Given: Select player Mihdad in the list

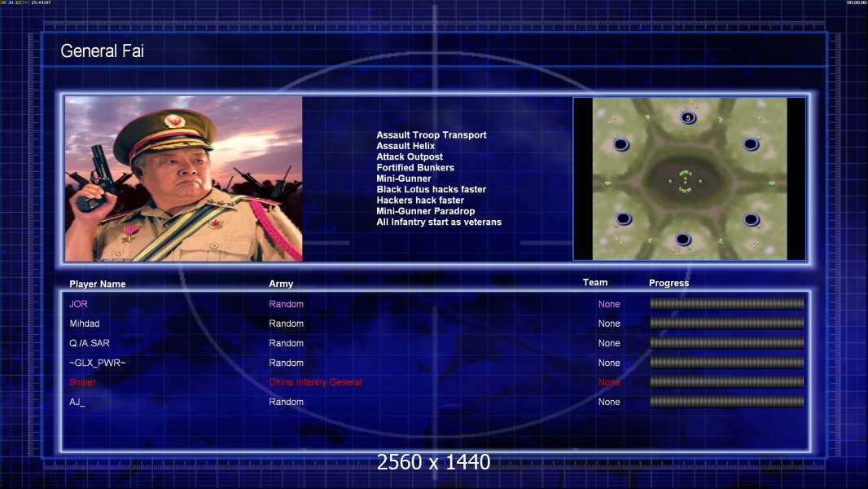Looking at the screenshot, I should click(84, 324).
